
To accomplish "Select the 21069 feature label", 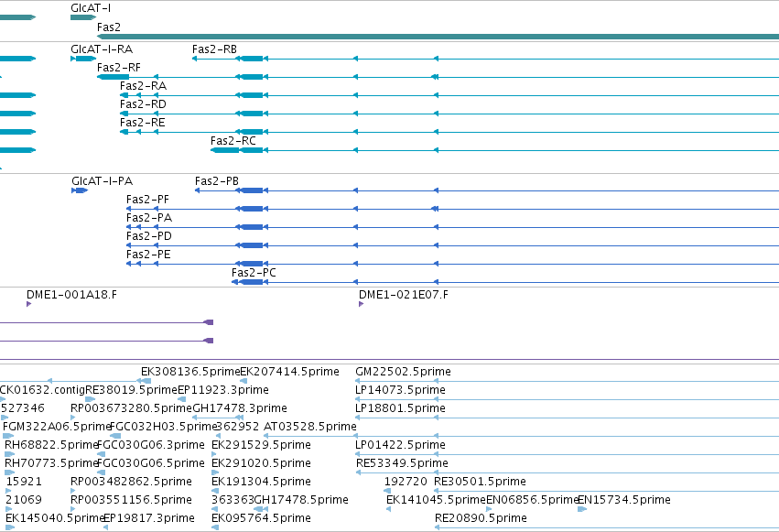I will (24, 500).
